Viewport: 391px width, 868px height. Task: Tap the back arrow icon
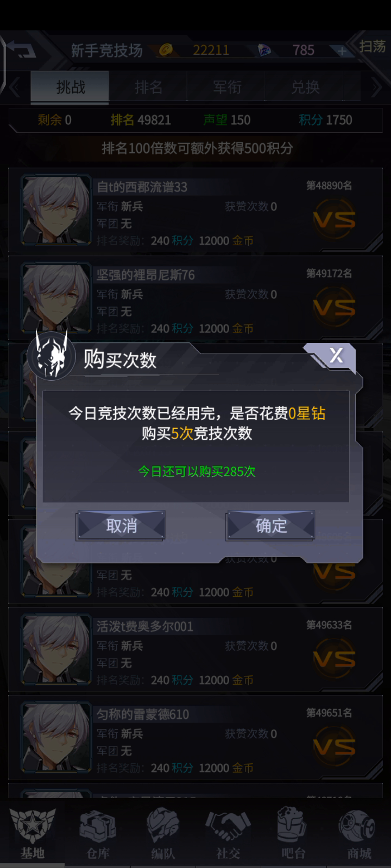click(x=22, y=50)
